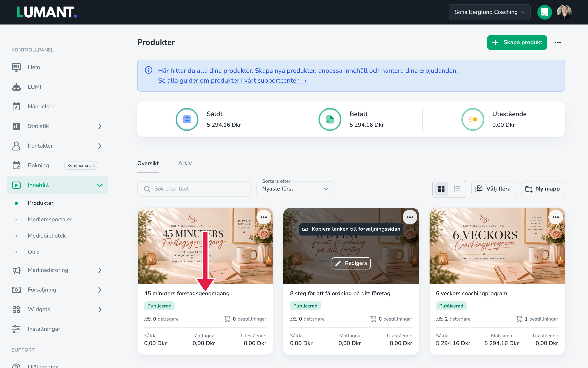Viewport: 588px width, 368px height.
Task: Click the info icon in blue banner
Action: pyautogui.click(x=149, y=70)
